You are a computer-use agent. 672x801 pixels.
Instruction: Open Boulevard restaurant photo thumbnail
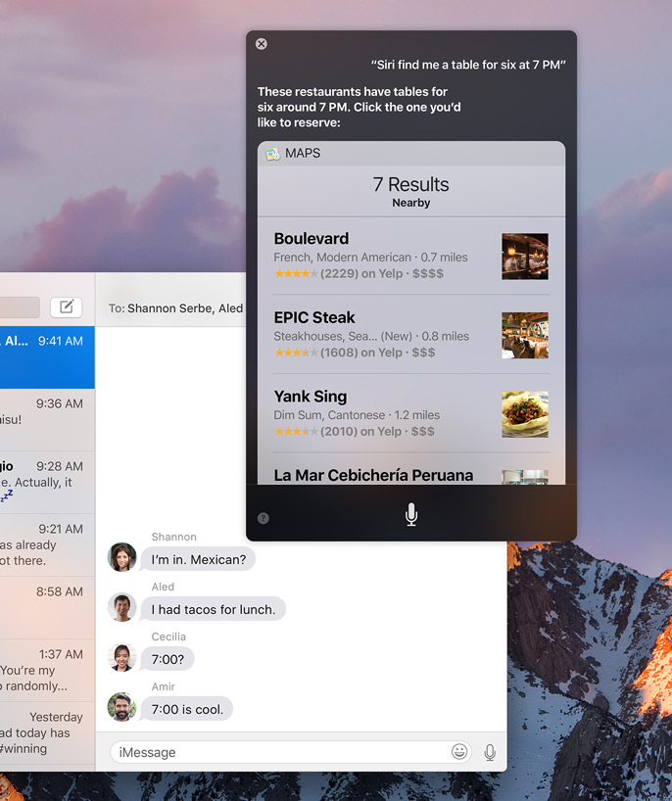pos(525,257)
